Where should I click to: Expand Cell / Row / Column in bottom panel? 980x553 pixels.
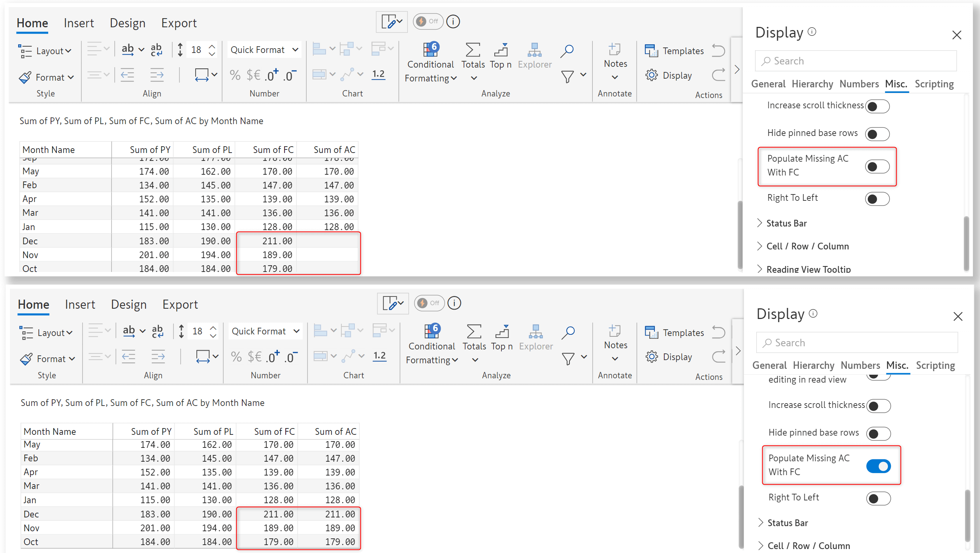tap(803, 545)
